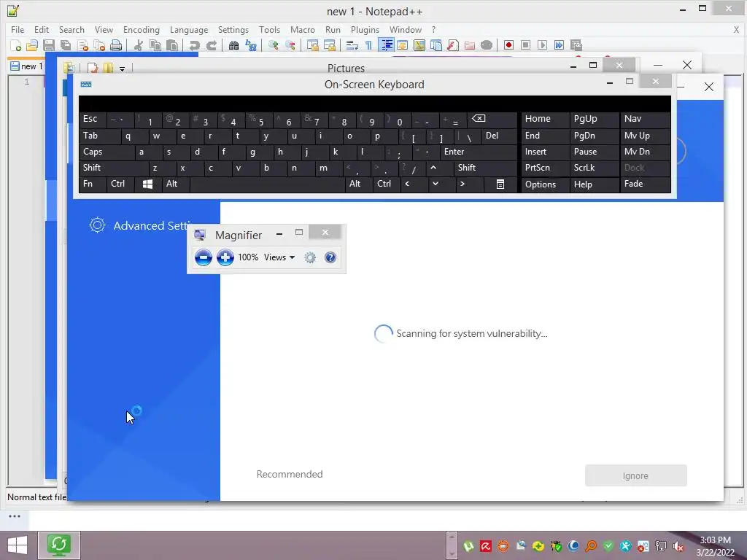747x560 pixels.
Task: Click the Zoom In icon in Notepad++ toolbar
Action: tap(274, 45)
